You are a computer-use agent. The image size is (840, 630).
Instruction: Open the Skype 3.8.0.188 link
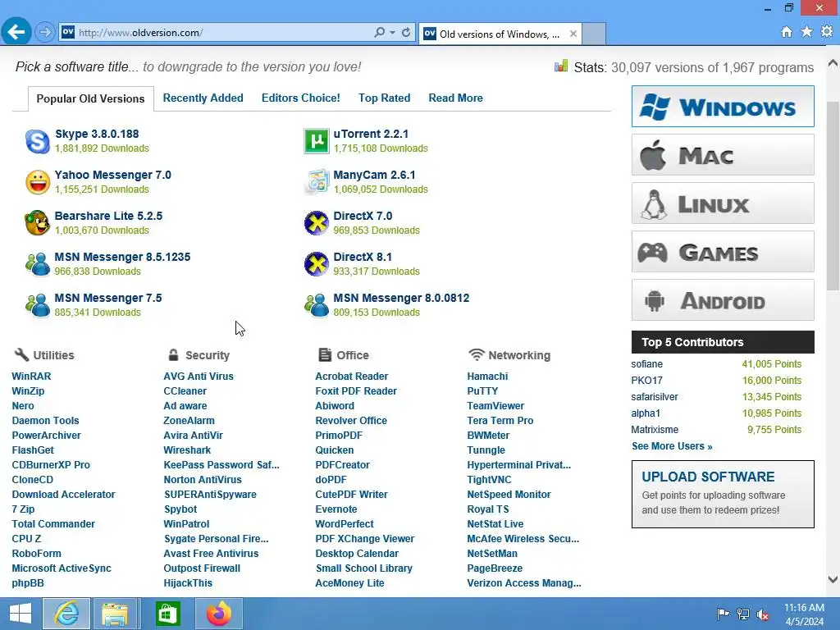[x=97, y=134]
